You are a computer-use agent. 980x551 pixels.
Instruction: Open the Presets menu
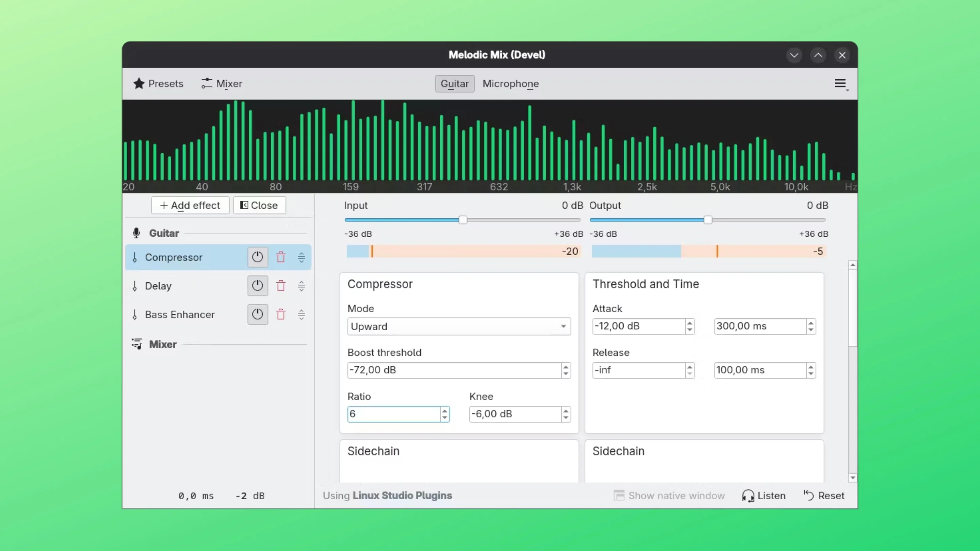click(158, 84)
